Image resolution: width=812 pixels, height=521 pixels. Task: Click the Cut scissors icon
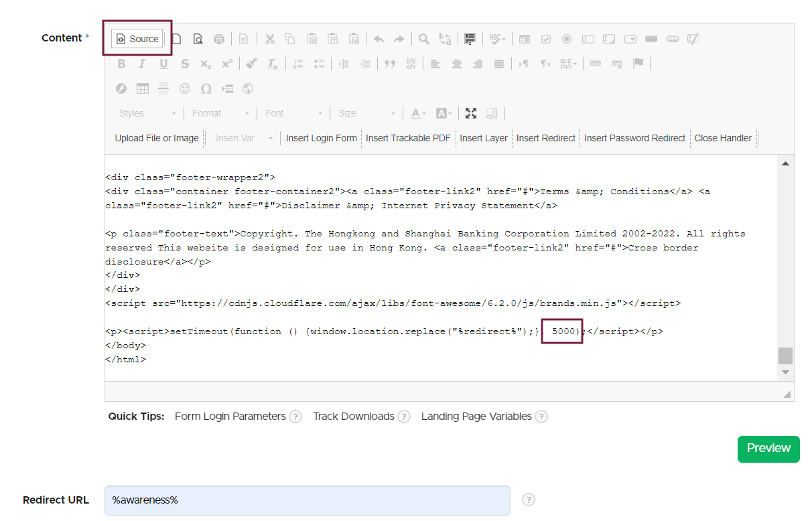[269, 39]
